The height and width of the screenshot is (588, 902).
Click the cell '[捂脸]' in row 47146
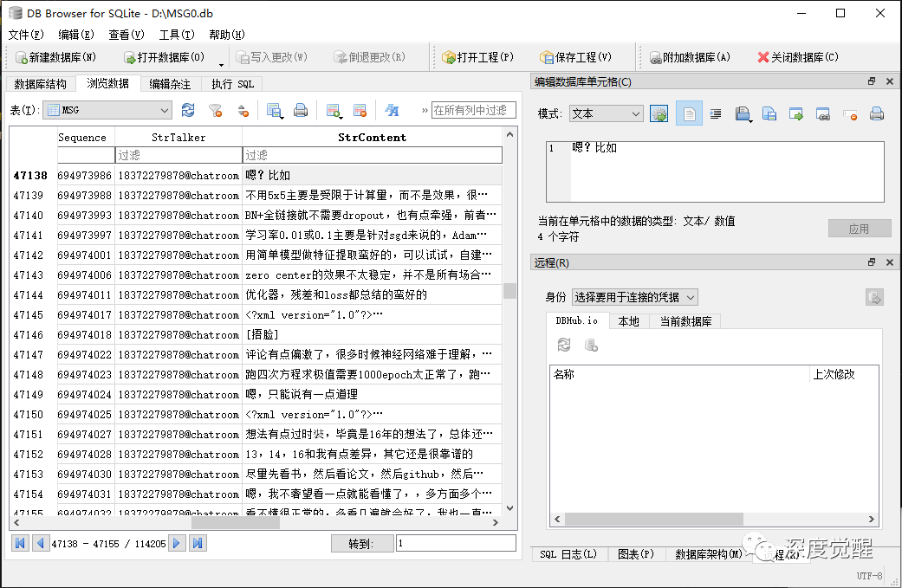point(373,334)
